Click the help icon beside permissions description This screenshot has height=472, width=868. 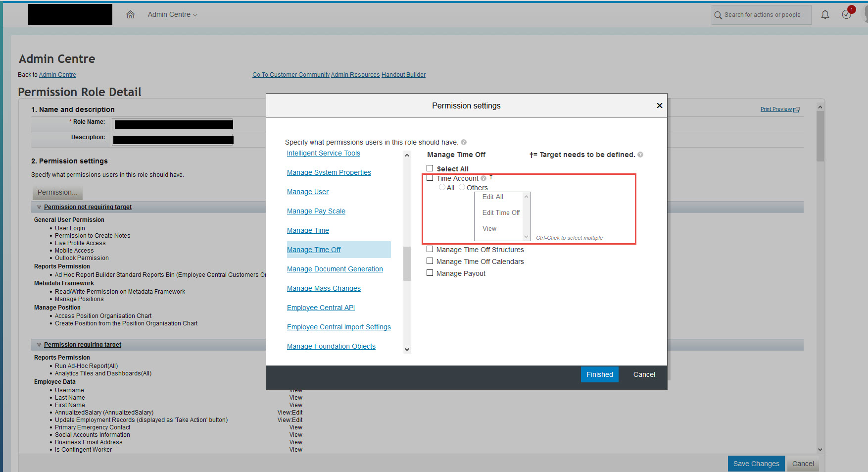point(464,142)
